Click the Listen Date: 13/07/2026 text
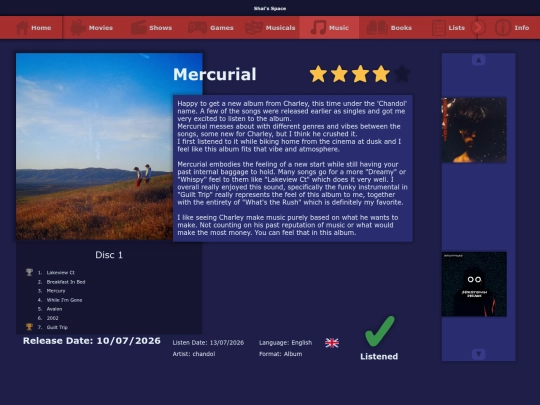The height and width of the screenshot is (405, 540). pos(208,343)
